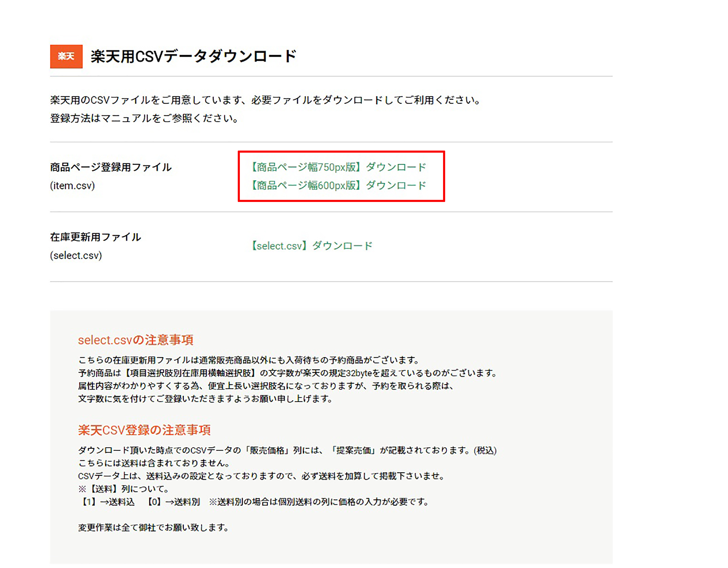
Task: Click the 商品ページ登録用ファイル label
Action: 111,167
